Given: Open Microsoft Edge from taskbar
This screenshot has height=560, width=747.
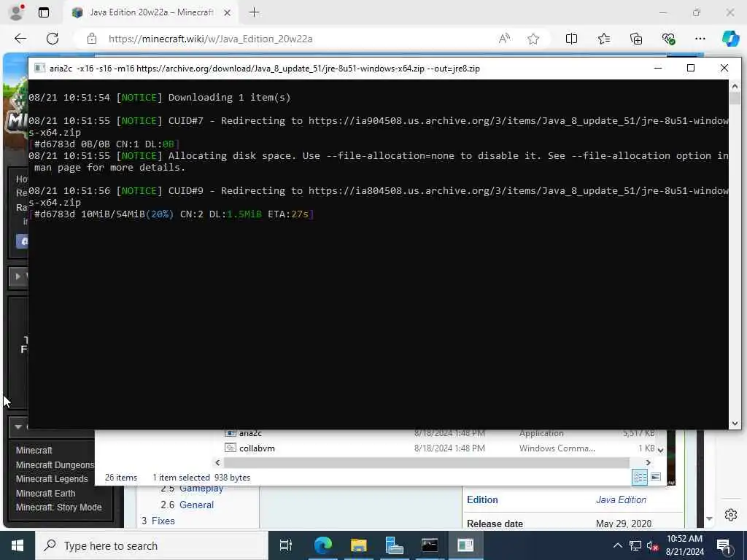Looking at the screenshot, I should click(x=322, y=545).
